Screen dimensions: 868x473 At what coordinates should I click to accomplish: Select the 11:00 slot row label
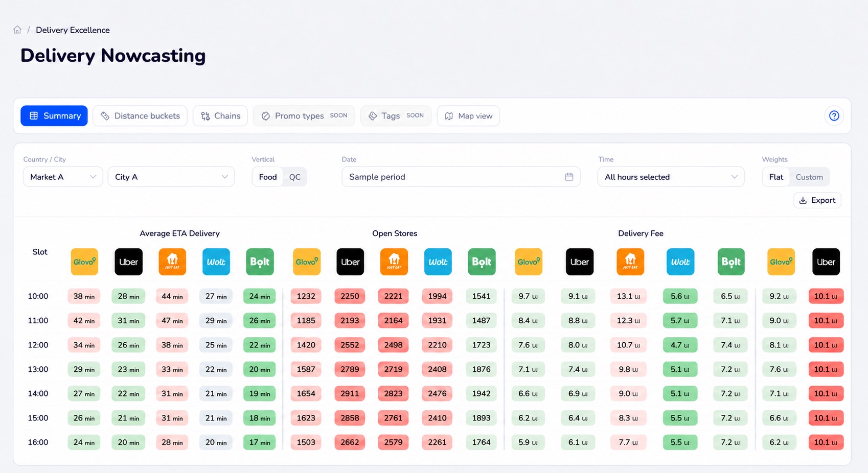[x=38, y=321]
